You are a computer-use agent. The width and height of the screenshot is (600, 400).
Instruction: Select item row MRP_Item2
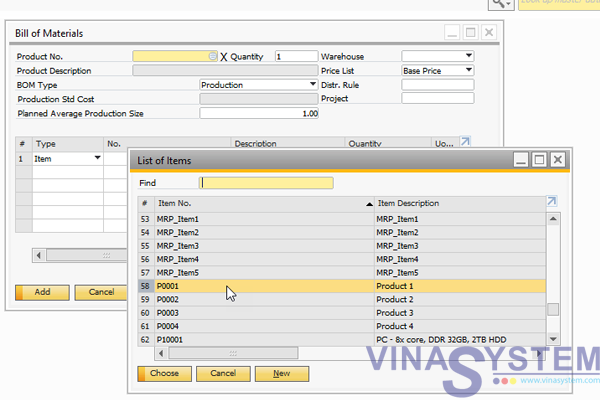pos(342,233)
